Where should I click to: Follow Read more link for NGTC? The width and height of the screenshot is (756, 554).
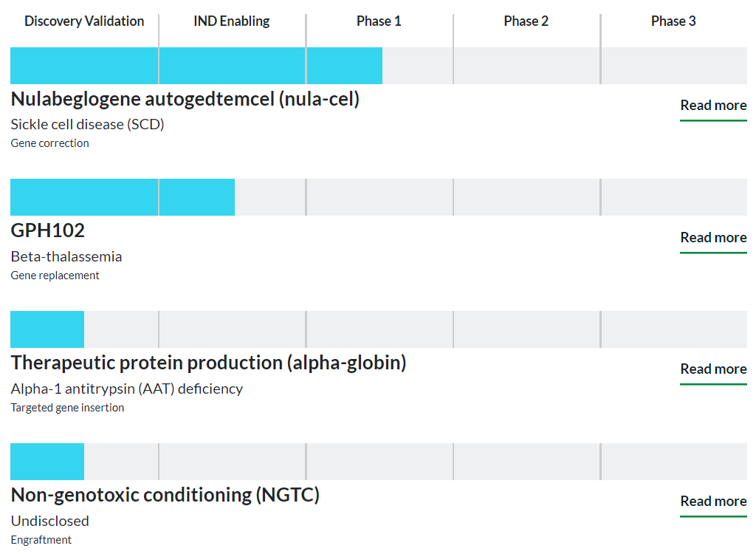point(713,502)
